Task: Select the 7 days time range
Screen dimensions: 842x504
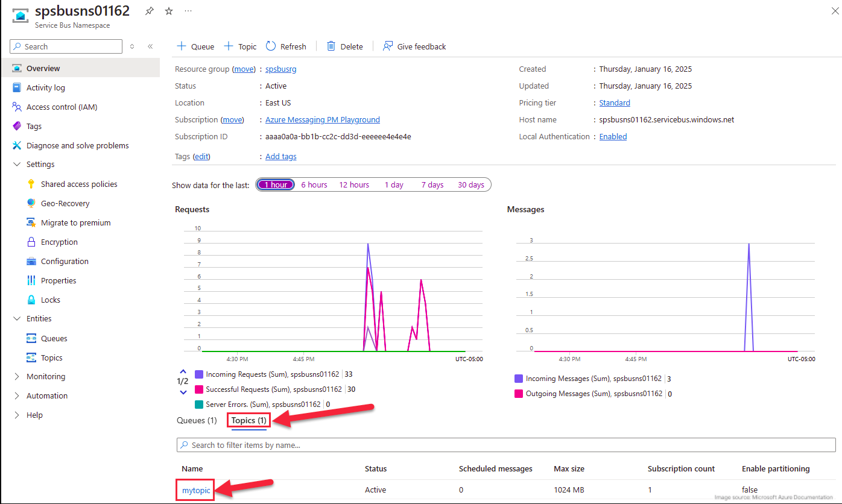Action: 432,184
